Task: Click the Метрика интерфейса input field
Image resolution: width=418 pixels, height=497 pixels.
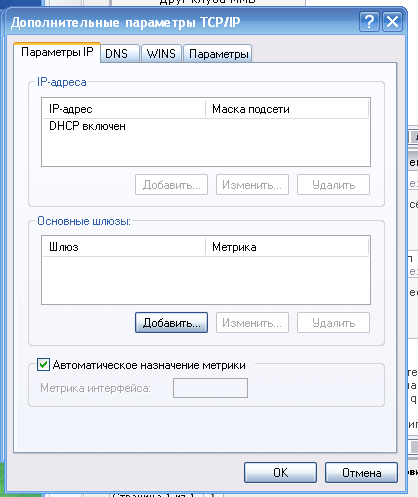Action: [210, 388]
